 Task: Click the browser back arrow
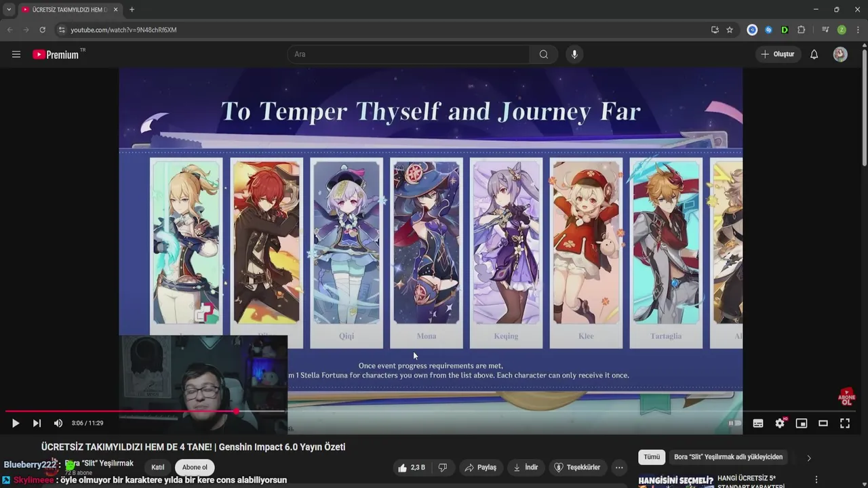point(10,30)
